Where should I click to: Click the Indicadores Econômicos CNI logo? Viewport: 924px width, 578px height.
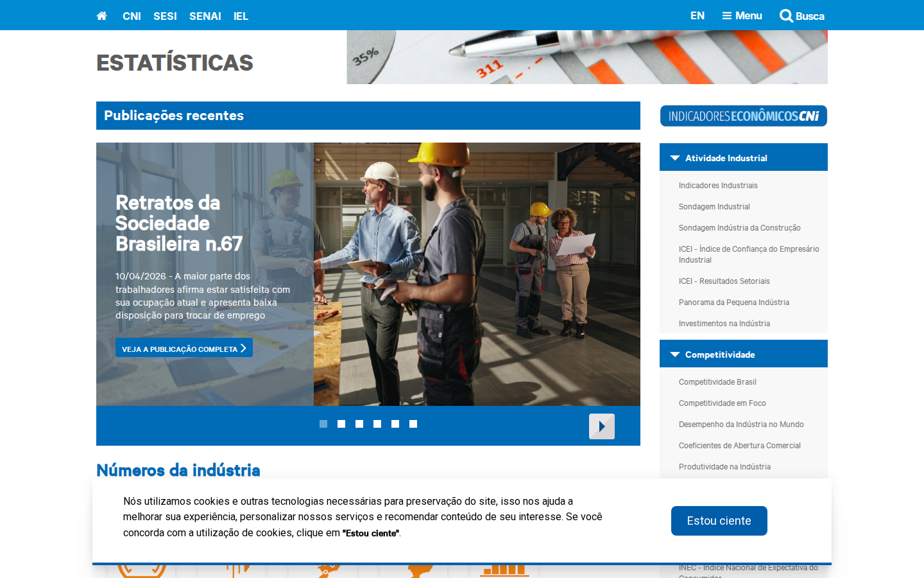(744, 116)
